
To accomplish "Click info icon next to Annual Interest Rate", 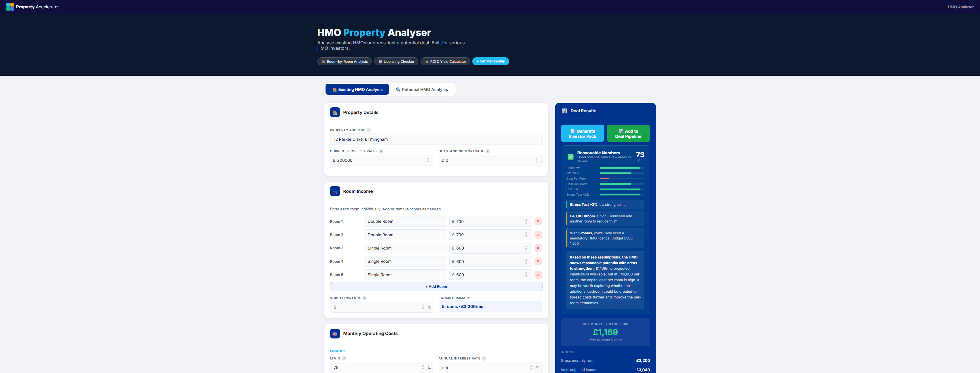I will 484,359.
